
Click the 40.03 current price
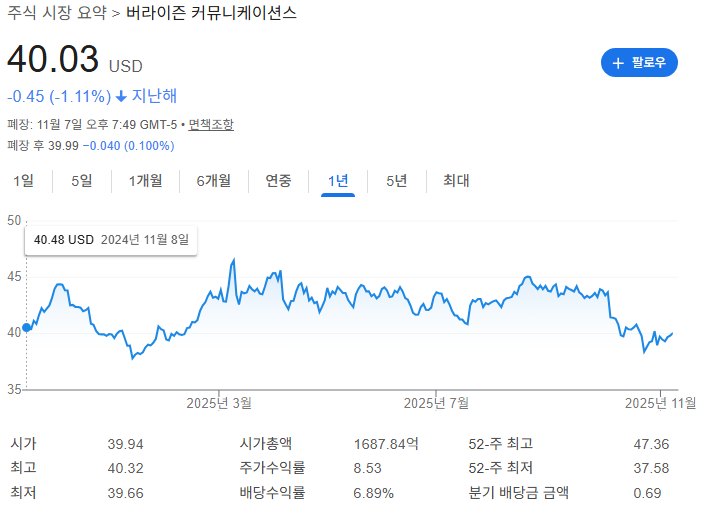53,59
